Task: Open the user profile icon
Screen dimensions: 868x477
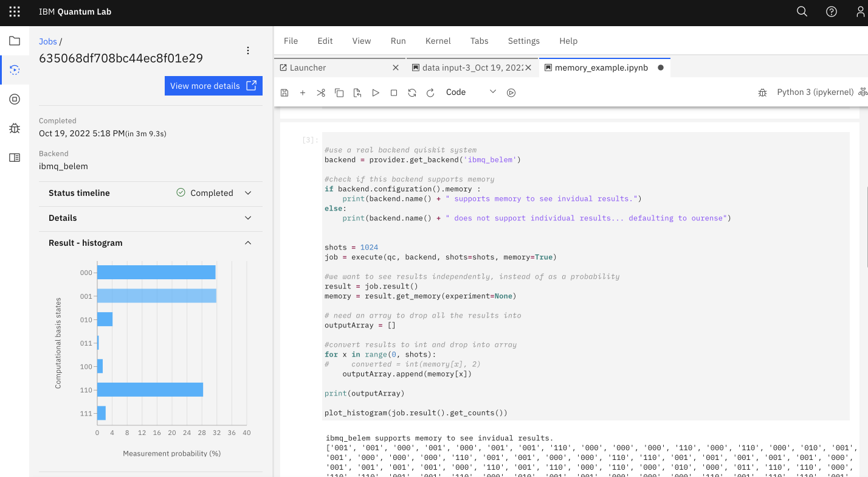Action: pos(861,12)
